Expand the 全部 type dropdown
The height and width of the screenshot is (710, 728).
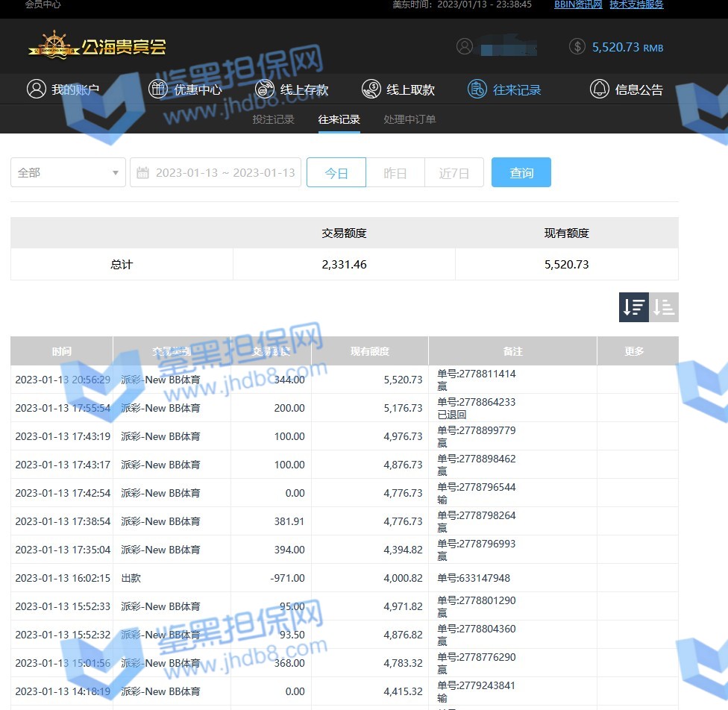68,172
